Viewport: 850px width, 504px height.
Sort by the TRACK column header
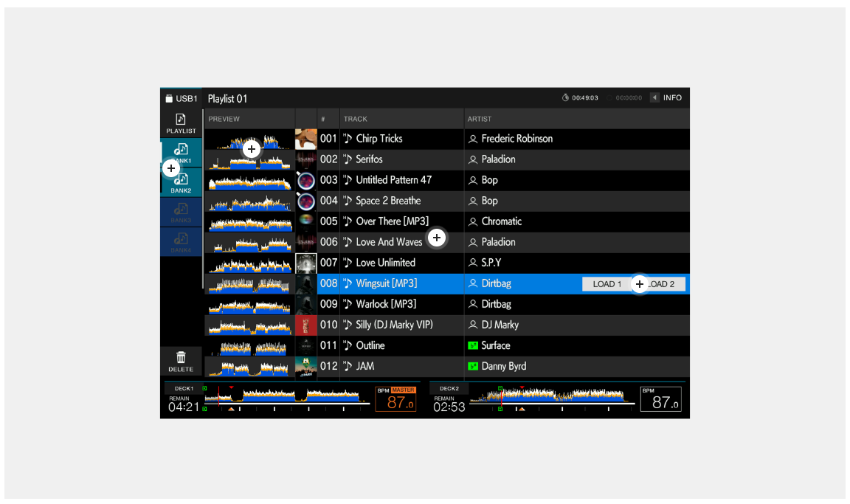(356, 119)
